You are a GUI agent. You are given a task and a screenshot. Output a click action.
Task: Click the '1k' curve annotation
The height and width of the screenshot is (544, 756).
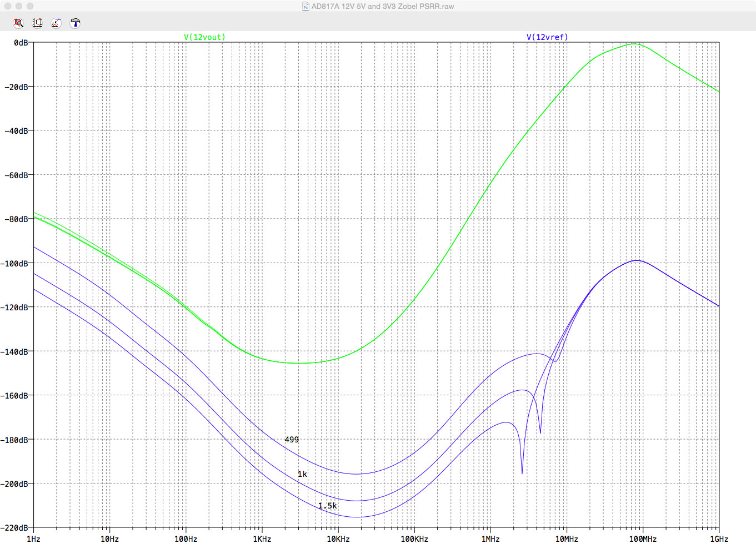pyautogui.click(x=302, y=474)
